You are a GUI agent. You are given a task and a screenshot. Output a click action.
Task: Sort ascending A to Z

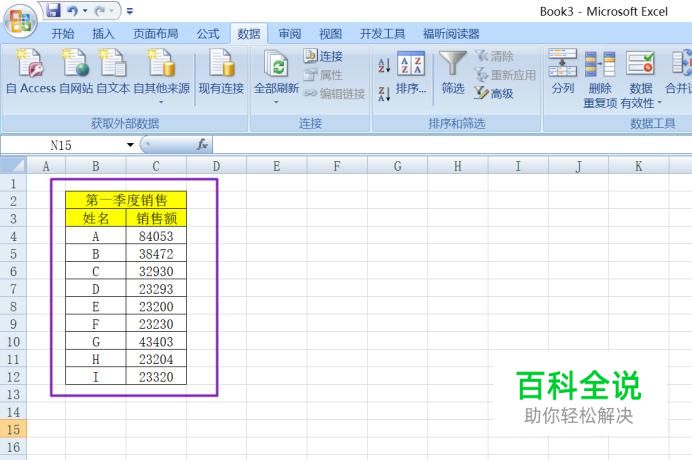(384, 66)
